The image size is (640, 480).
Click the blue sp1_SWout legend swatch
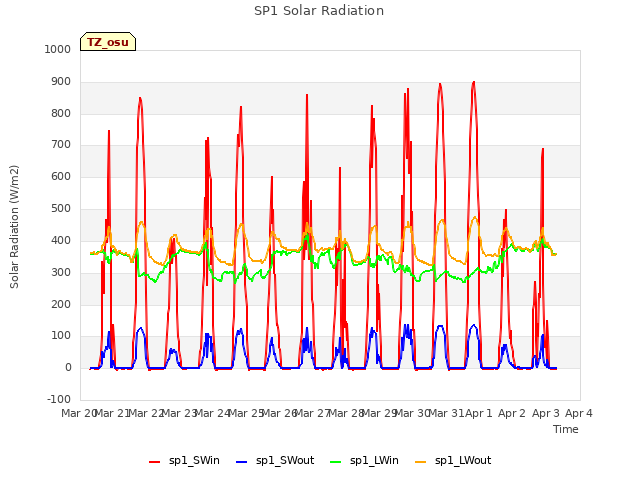242,462
